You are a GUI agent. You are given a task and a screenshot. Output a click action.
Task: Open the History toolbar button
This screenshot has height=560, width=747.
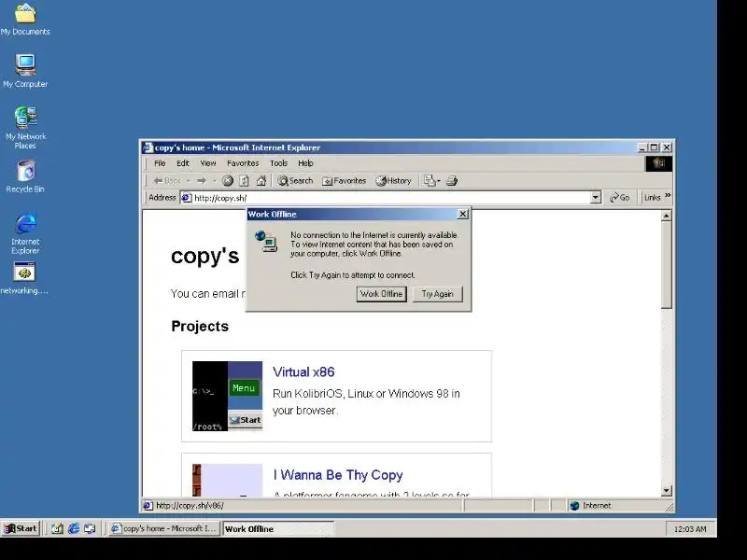(x=393, y=181)
